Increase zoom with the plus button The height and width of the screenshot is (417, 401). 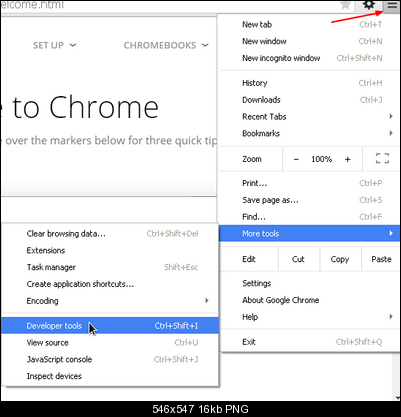click(348, 159)
